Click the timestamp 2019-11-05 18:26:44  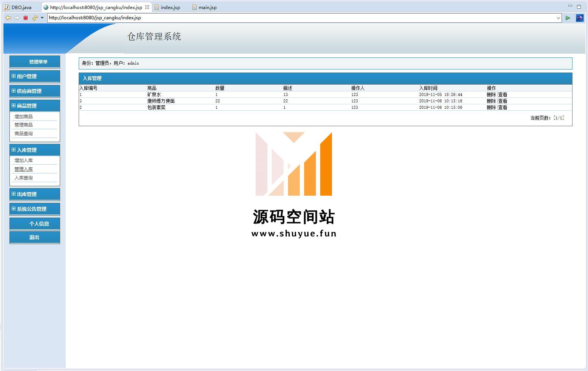[441, 95]
